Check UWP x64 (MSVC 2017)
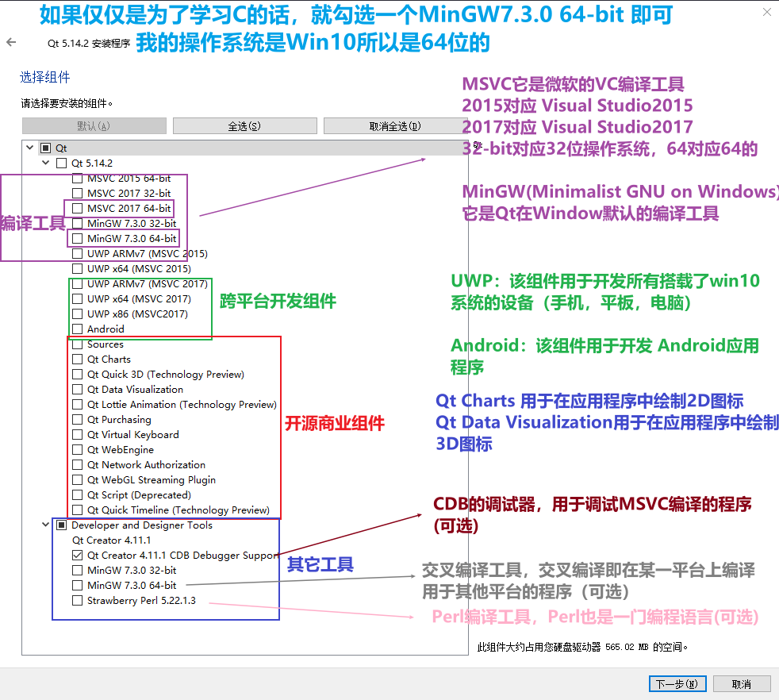 [x=78, y=298]
